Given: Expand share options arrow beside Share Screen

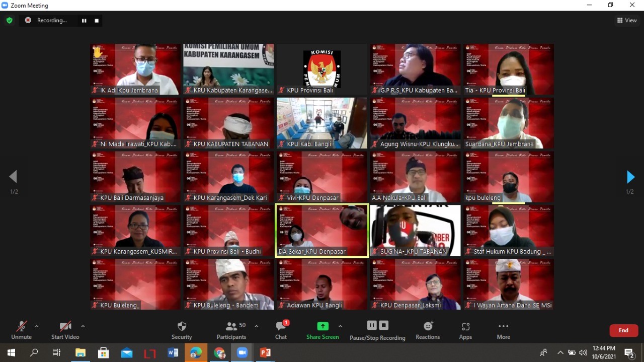Looking at the screenshot, I should [x=340, y=326].
